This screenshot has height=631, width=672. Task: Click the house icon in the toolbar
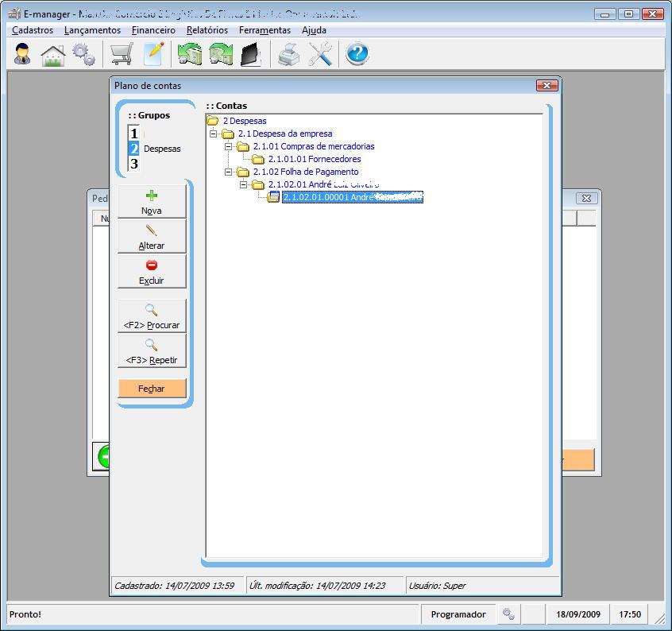(x=53, y=55)
